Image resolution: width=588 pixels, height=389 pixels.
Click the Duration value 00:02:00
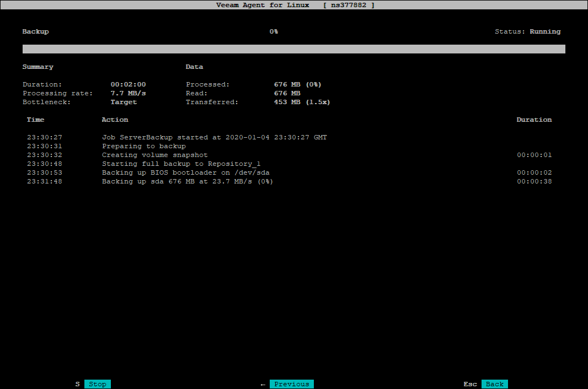pyautogui.click(x=129, y=85)
